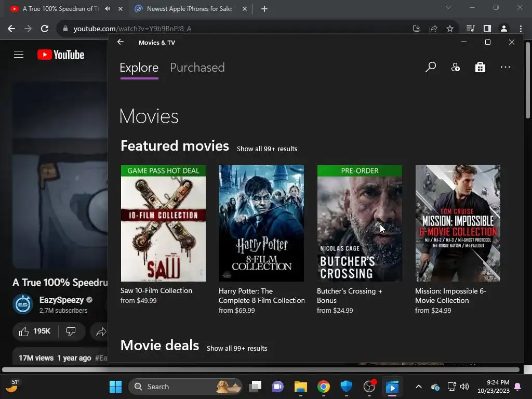532x399 pixels.
Task: Open the YouTube hamburger menu
Action: [19, 54]
